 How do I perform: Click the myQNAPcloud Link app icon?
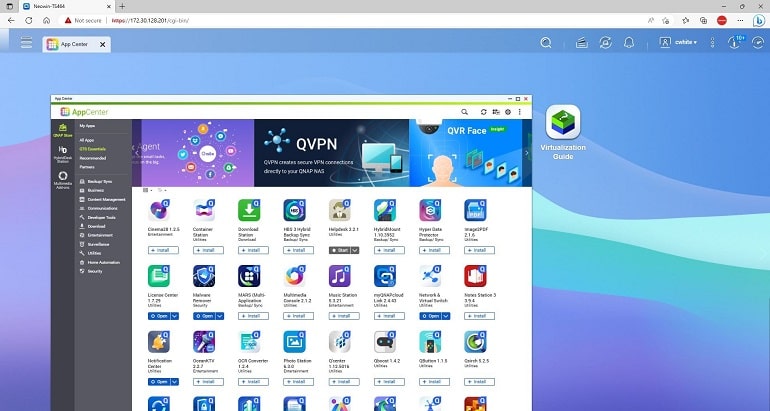click(385, 276)
